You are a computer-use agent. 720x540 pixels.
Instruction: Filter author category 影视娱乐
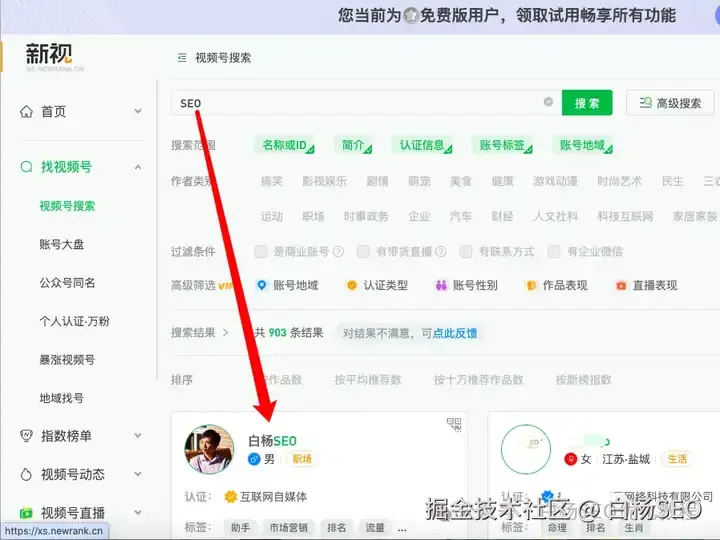coord(324,181)
